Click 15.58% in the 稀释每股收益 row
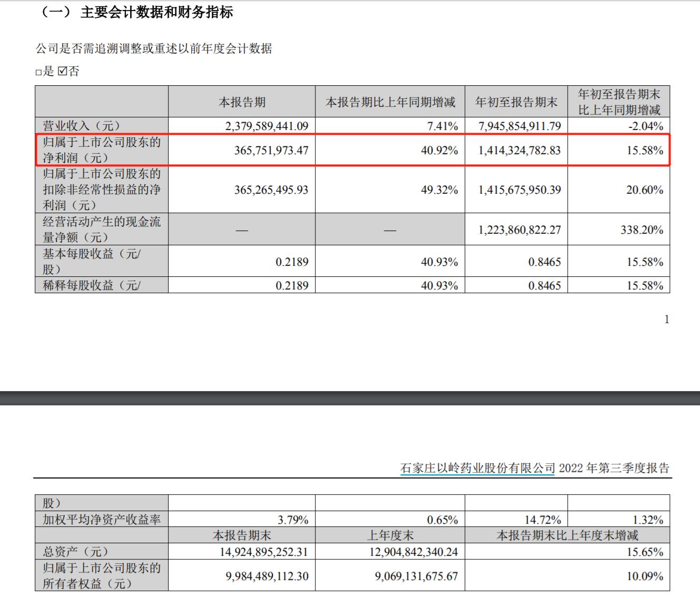This screenshot has width=700, height=600. point(645,286)
